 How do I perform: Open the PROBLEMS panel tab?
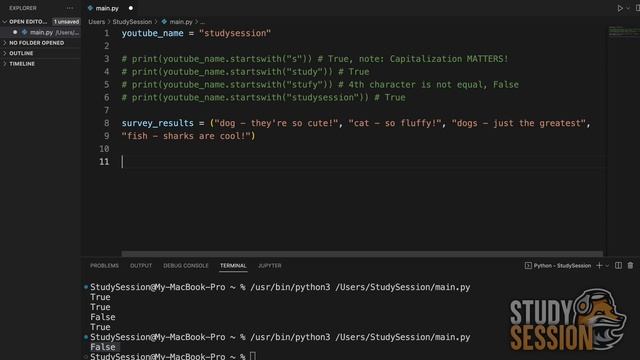[104, 266]
